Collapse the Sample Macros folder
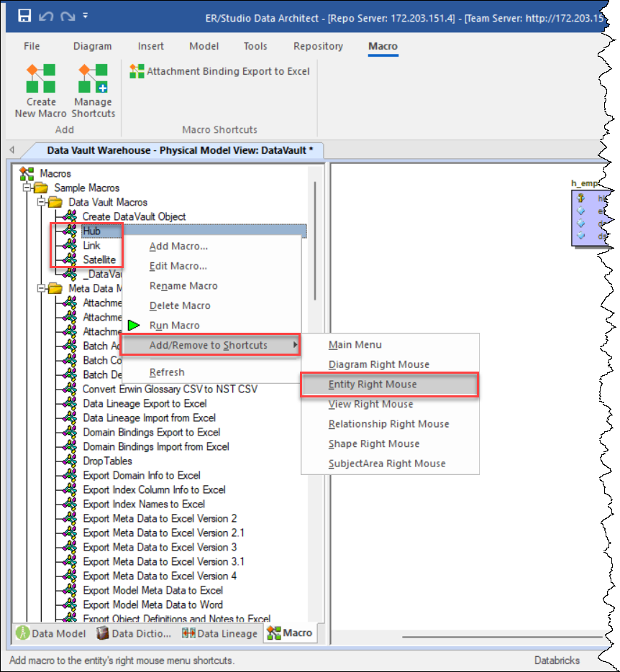The height and width of the screenshot is (672, 620). [27, 188]
